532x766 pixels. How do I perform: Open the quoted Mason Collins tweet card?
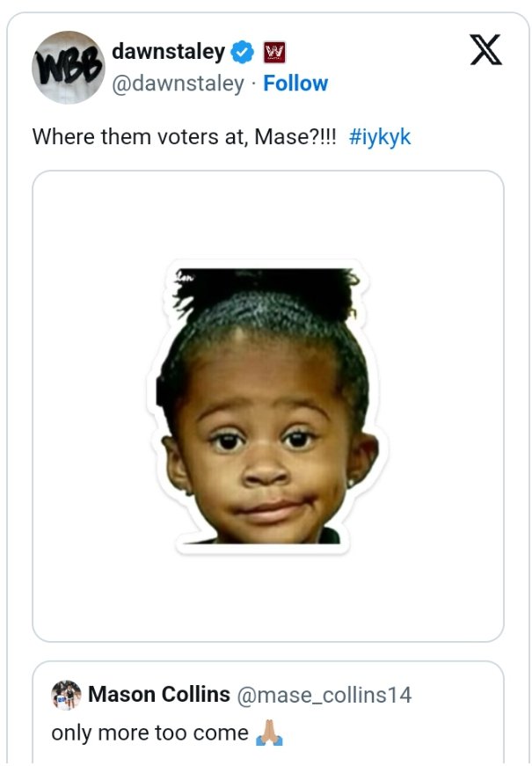(267, 713)
